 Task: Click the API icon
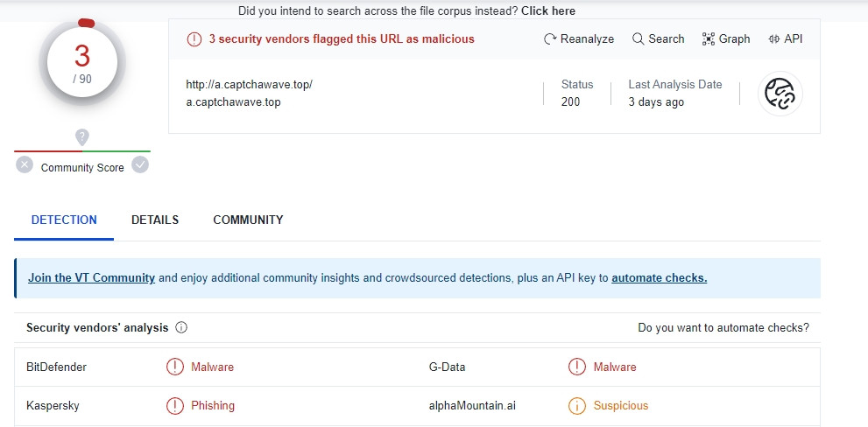click(774, 39)
